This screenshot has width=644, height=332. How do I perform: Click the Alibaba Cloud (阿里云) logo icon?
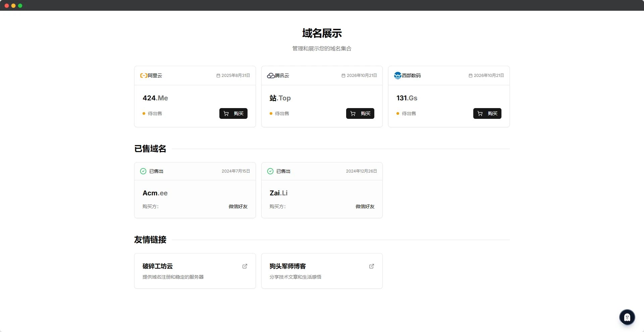pyautogui.click(x=144, y=76)
